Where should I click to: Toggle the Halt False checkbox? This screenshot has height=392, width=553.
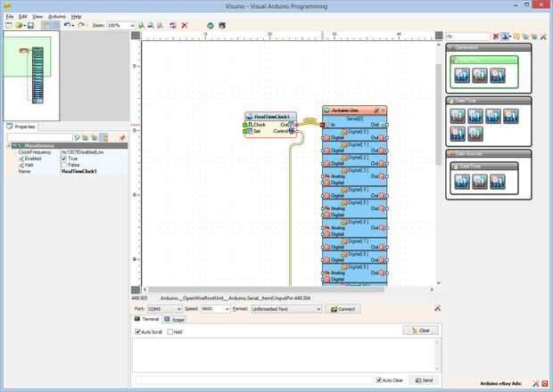click(x=64, y=165)
